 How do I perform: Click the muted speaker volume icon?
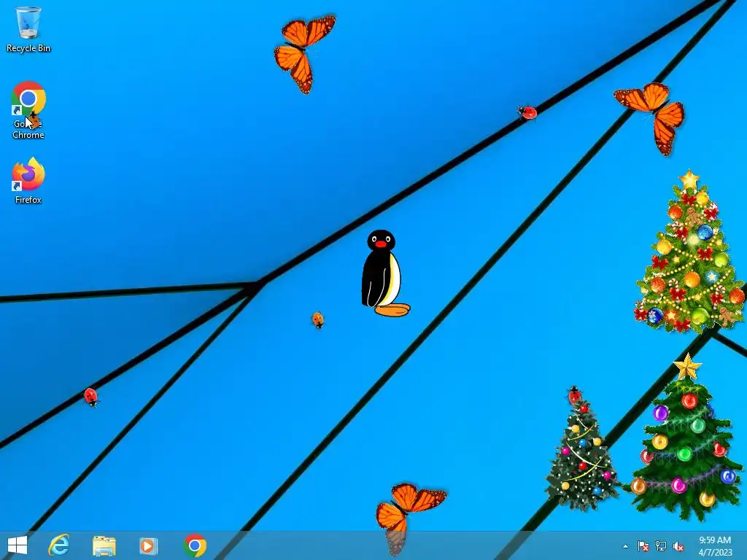678,546
